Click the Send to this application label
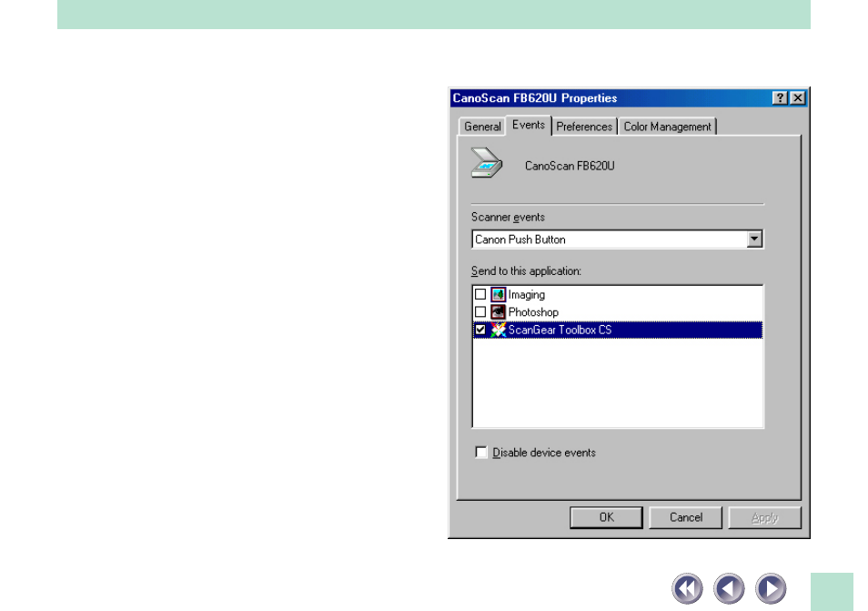 tap(526, 270)
